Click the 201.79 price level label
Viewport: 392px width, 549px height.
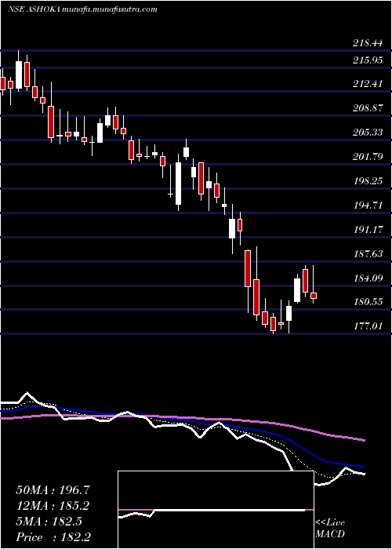click(x=368, y=157)
